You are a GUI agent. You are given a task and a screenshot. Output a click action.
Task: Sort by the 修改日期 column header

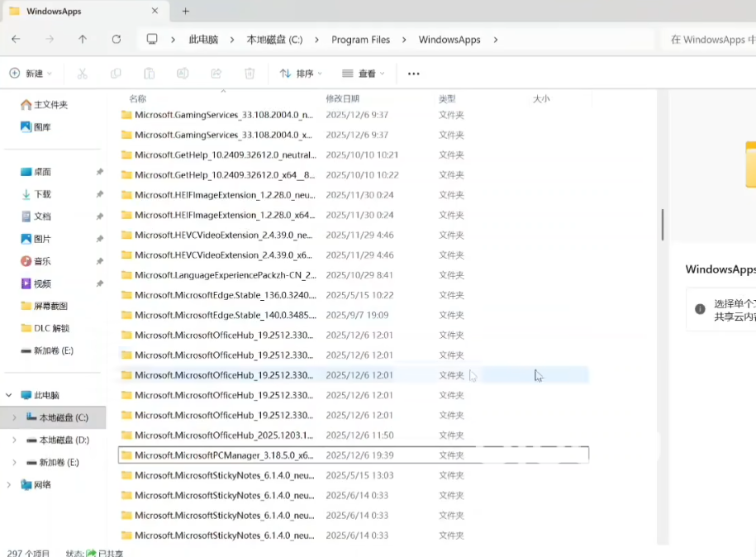(x=342, y=98)
